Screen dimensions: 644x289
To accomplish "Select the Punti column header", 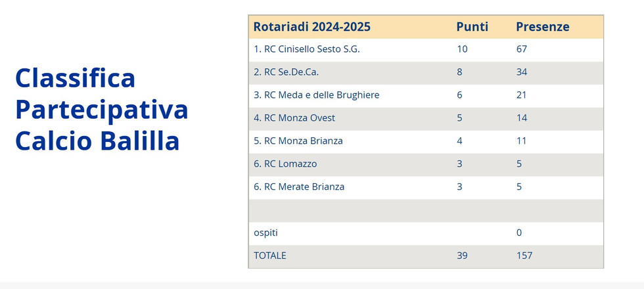I will coord(472,27).
